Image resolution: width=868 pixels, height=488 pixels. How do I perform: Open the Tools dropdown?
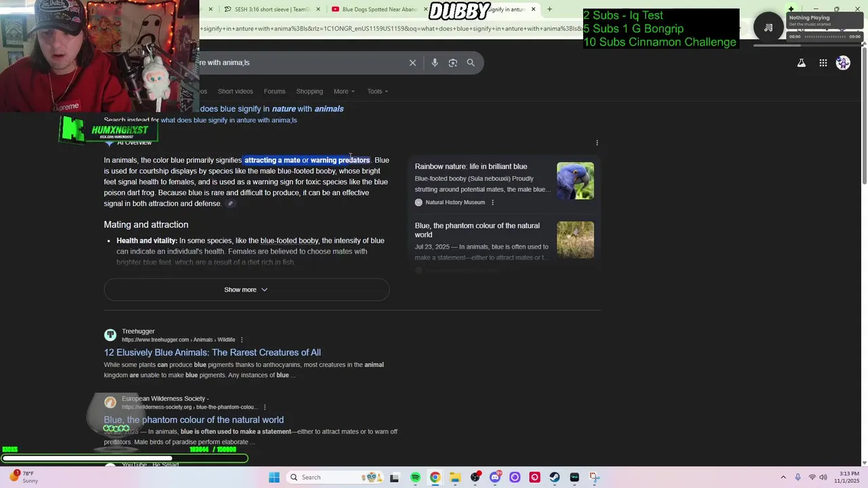(378, 91)
